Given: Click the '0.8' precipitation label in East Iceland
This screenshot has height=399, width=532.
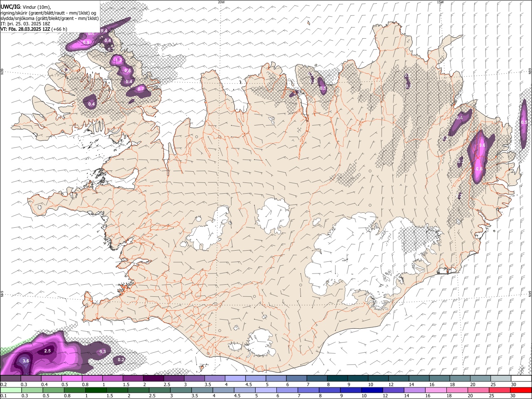Looking at the screenshot, I should point(479,169).
